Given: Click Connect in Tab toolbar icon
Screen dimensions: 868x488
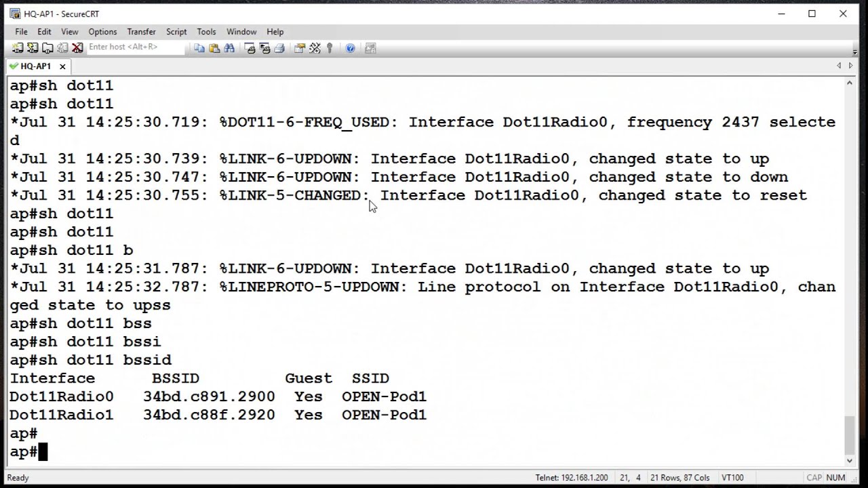Looking at the screenshot, I should [x=47, y=48].
